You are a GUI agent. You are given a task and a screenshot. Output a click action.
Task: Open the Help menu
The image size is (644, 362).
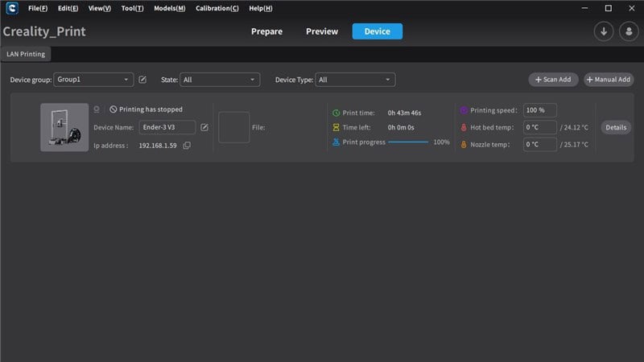(260, 8)
